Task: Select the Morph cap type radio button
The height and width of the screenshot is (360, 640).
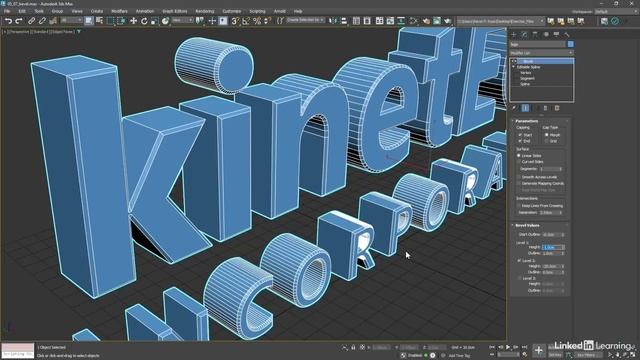Action: click(x=547, y=135)
